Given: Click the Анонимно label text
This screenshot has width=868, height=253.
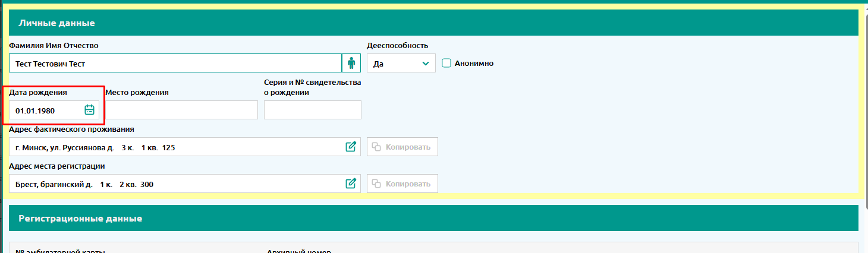Looking at the screenshot, I should (474, 64).
